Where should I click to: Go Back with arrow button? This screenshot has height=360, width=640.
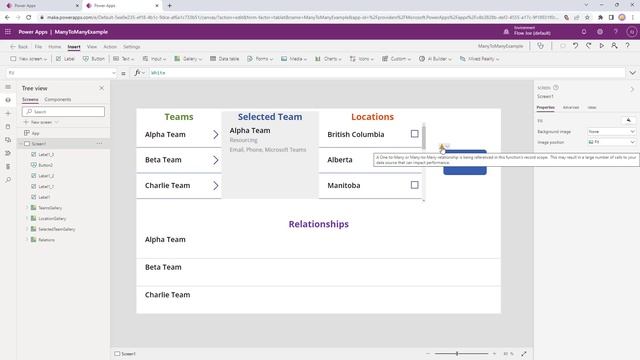point(19,47)
